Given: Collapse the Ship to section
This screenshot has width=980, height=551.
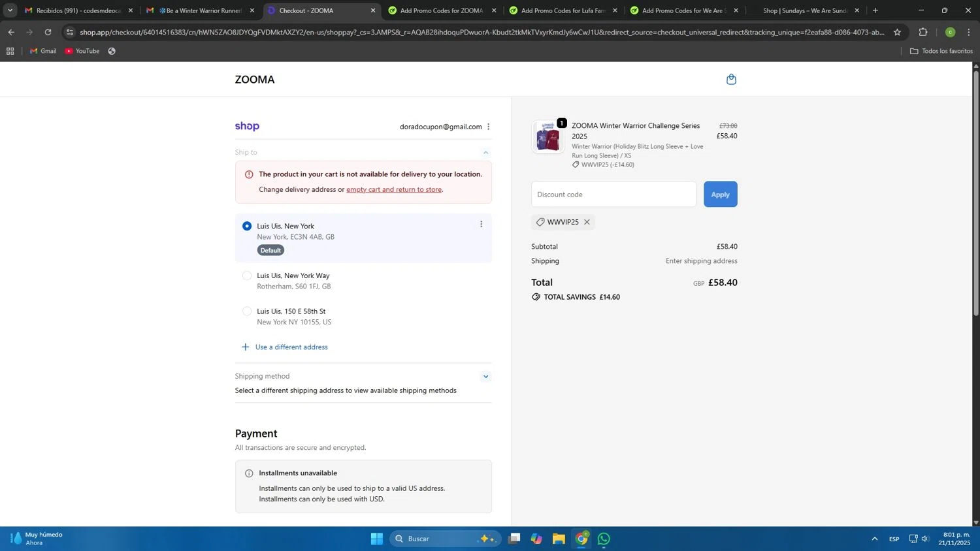Looking at the screenshot, I should [x=485, y=152].
